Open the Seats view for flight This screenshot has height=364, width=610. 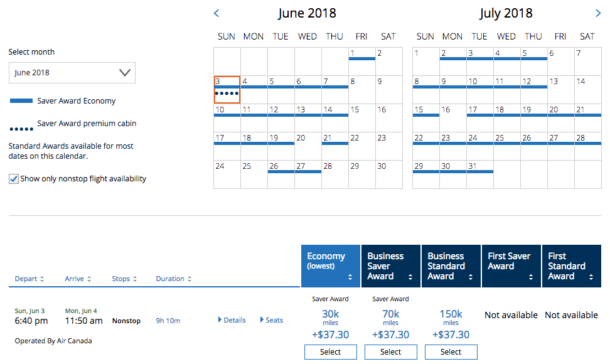coord(271,320)
